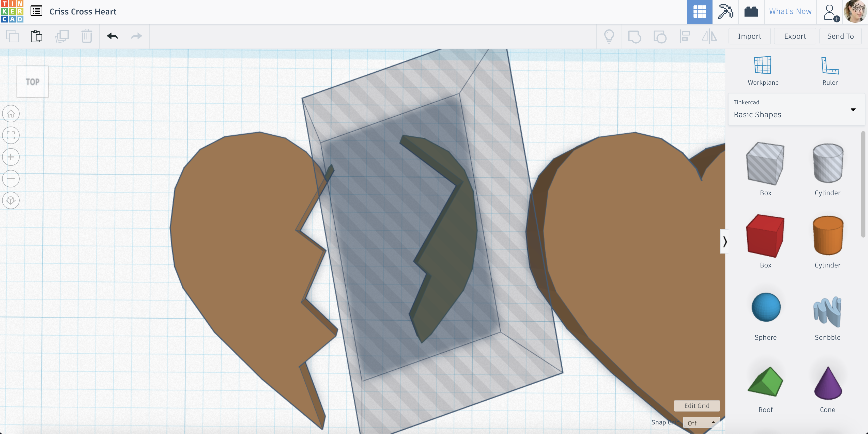Toggle perspective/orthographic view cube button

pos(11,200)
